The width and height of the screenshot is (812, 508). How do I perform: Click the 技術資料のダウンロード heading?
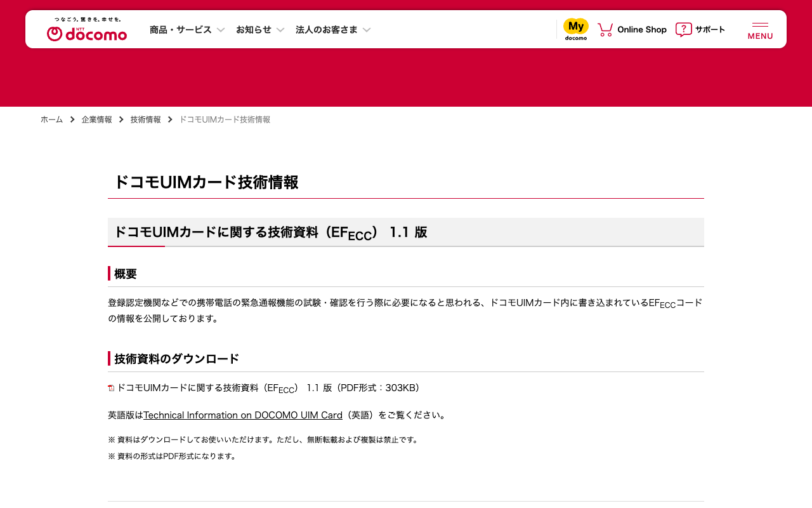tap(176, 359)
